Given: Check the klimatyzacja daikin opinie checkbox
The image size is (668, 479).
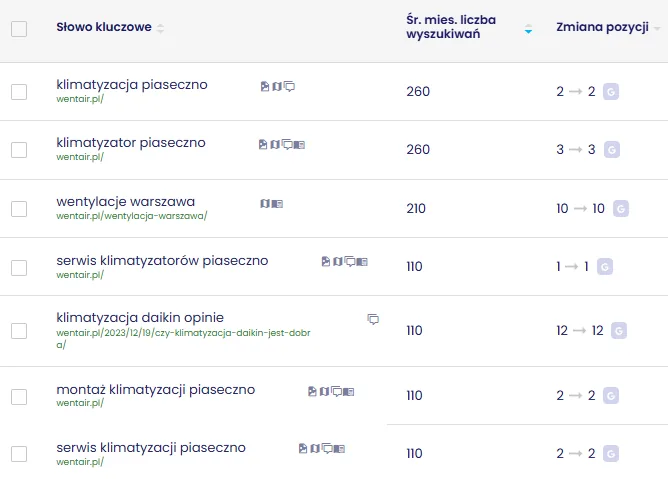Looking at the screenshot, I should (x=19, y=331).
